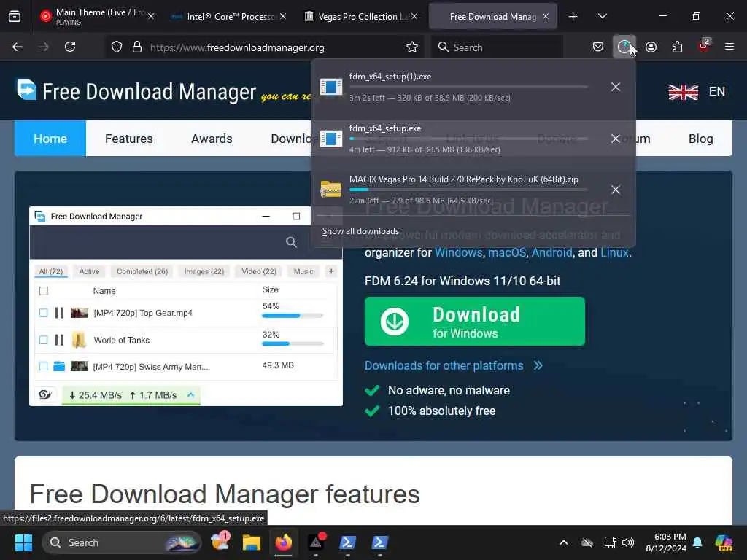Click the Download for Windows button
The width and height of the screenshot is (747, 560).
click(x=474, y=321)
